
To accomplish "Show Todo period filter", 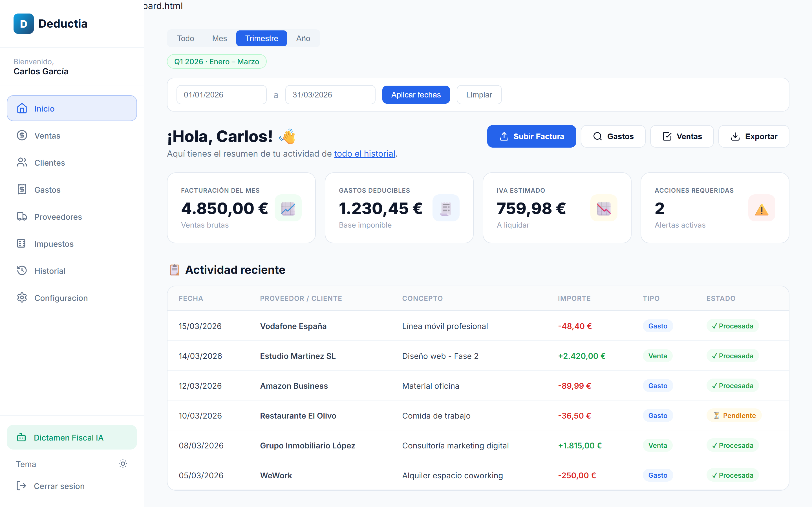I will [186, 38].
